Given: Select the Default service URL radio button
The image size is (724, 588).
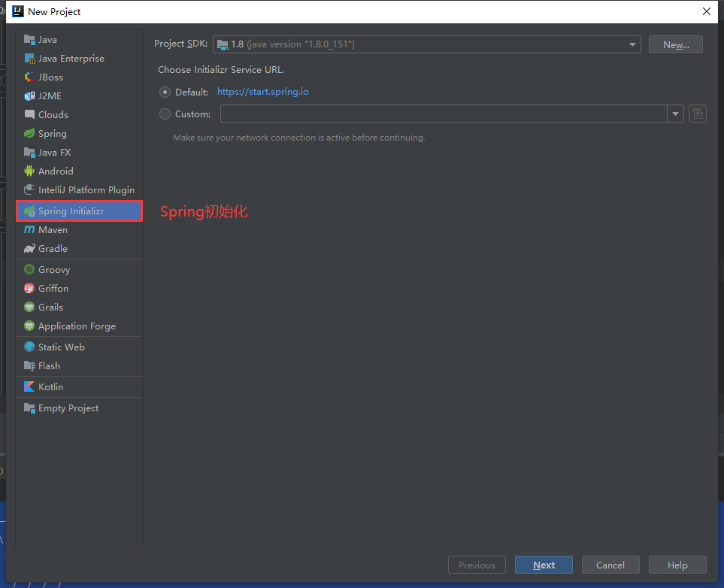Looking at the screenshot, I should tap(165, 92).
